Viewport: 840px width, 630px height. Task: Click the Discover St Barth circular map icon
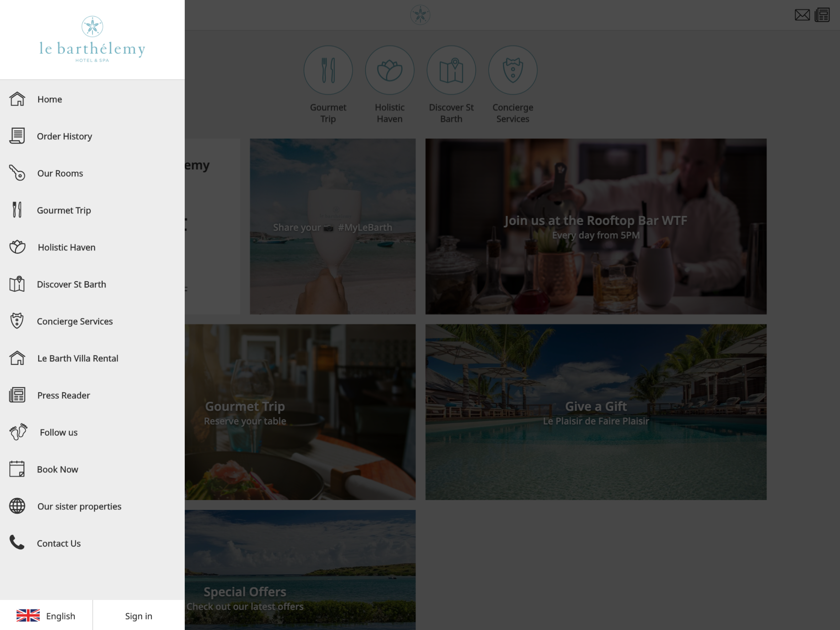[x=451, y=70]
